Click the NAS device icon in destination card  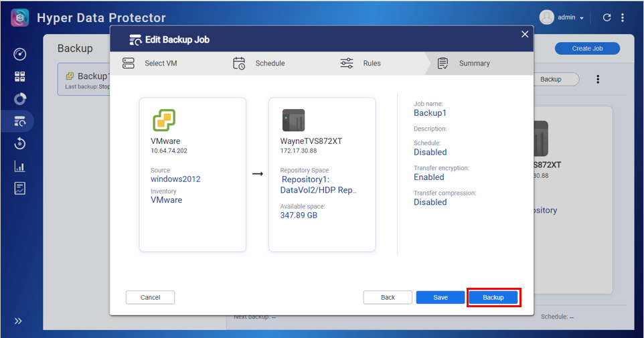293,120
